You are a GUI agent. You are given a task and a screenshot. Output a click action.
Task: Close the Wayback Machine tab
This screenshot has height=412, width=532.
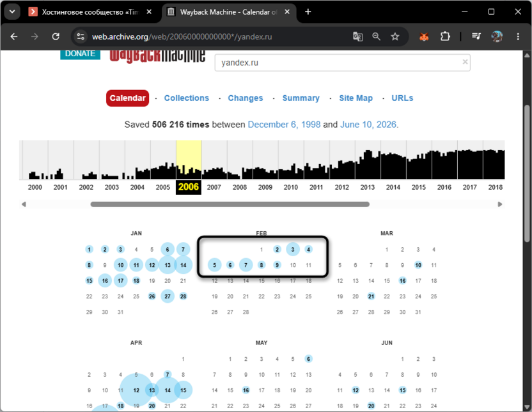[287, 12]
